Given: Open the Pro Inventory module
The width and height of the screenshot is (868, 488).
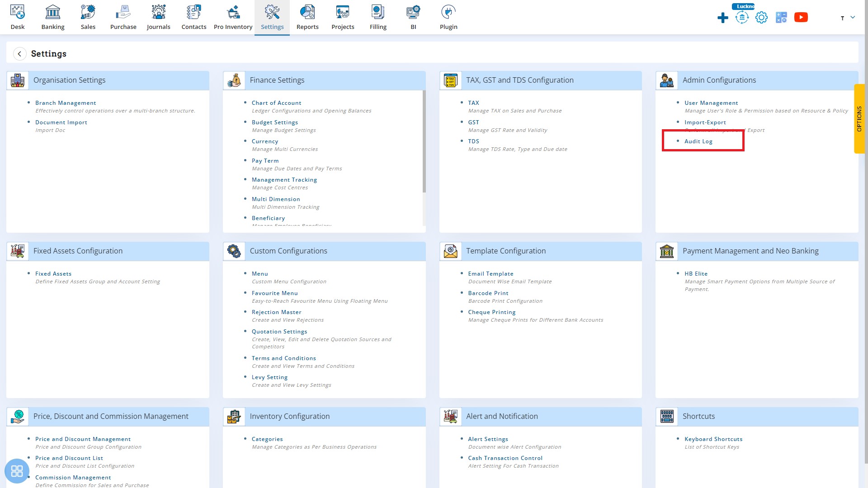Looking at the screenshot, I should pyautogui.click(x=233, y=16).
